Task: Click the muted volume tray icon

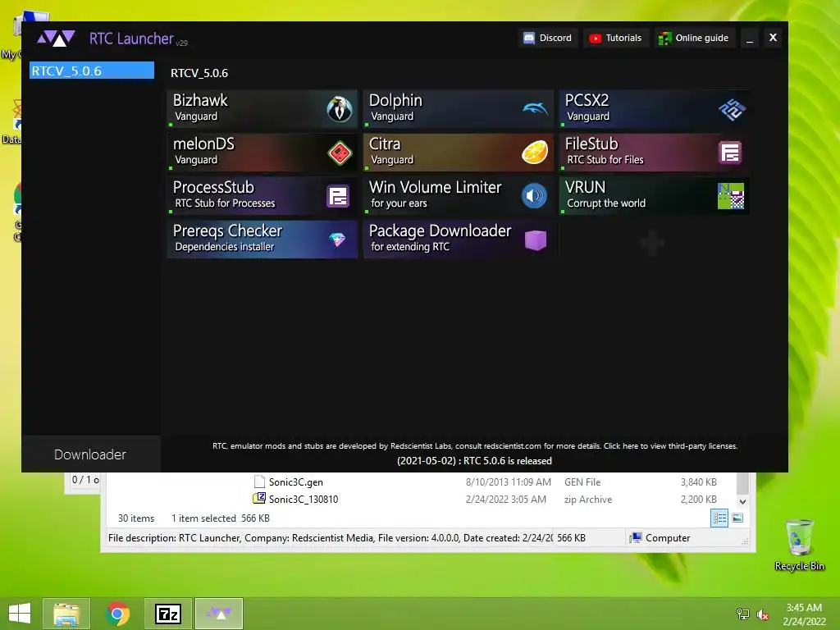Action: click(762, 614)
